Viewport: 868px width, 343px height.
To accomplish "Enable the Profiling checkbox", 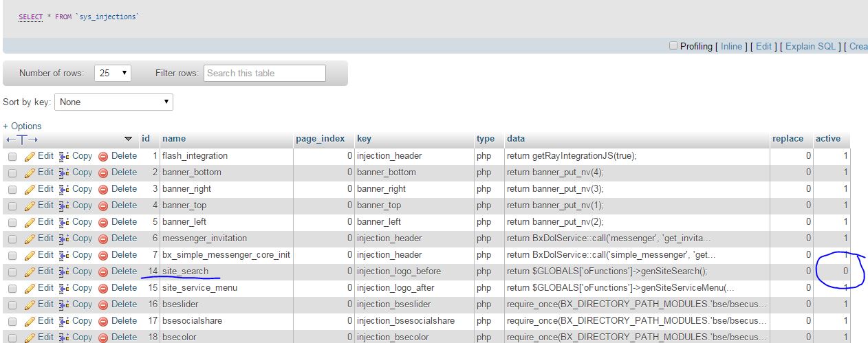I will (673, 46).
